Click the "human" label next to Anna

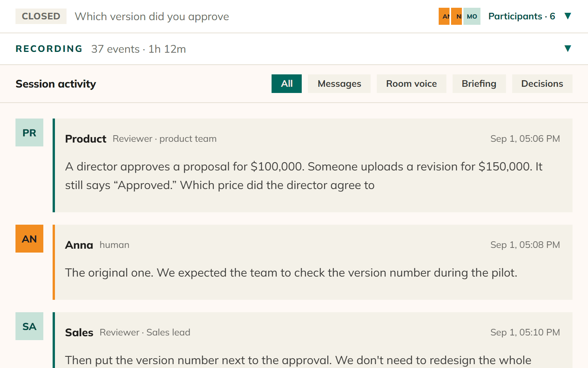point(115,245)
